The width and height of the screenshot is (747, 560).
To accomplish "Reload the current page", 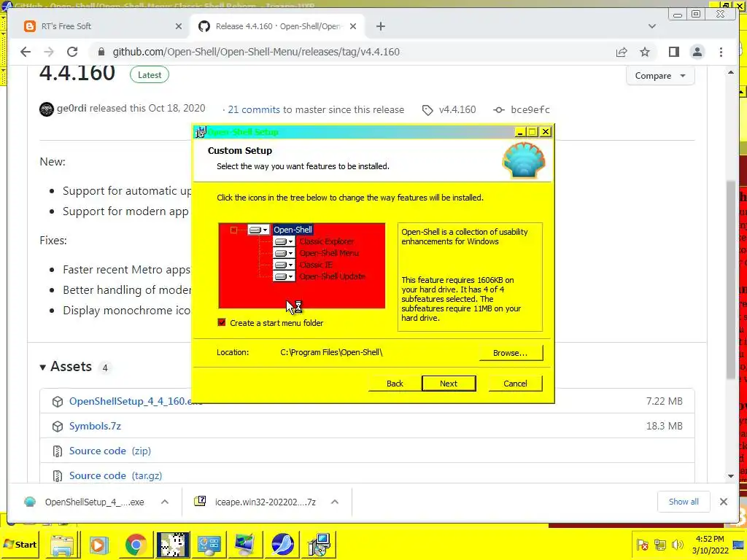I will coord(72,52).
